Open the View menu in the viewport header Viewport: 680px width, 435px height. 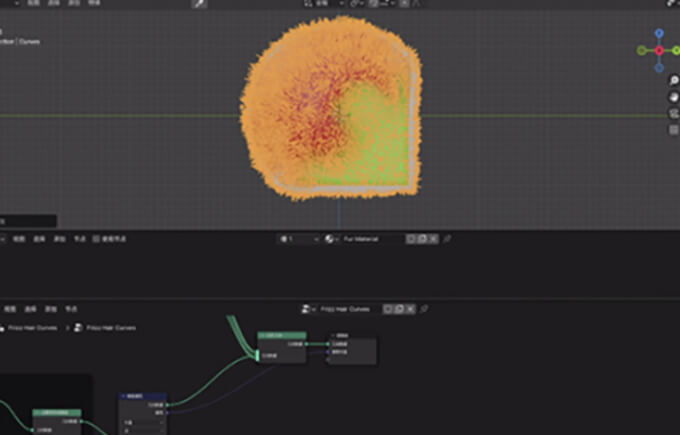coord(32,4)
